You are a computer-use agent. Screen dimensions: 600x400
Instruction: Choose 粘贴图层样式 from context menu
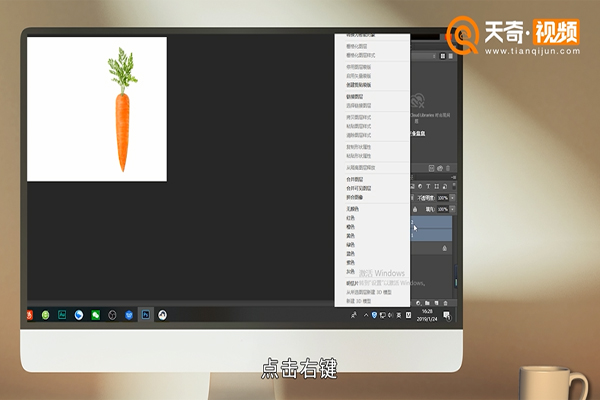point(359,126)
